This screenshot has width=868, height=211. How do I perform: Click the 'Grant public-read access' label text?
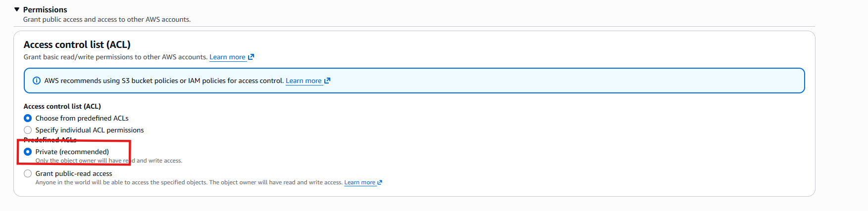click(74, 173)
